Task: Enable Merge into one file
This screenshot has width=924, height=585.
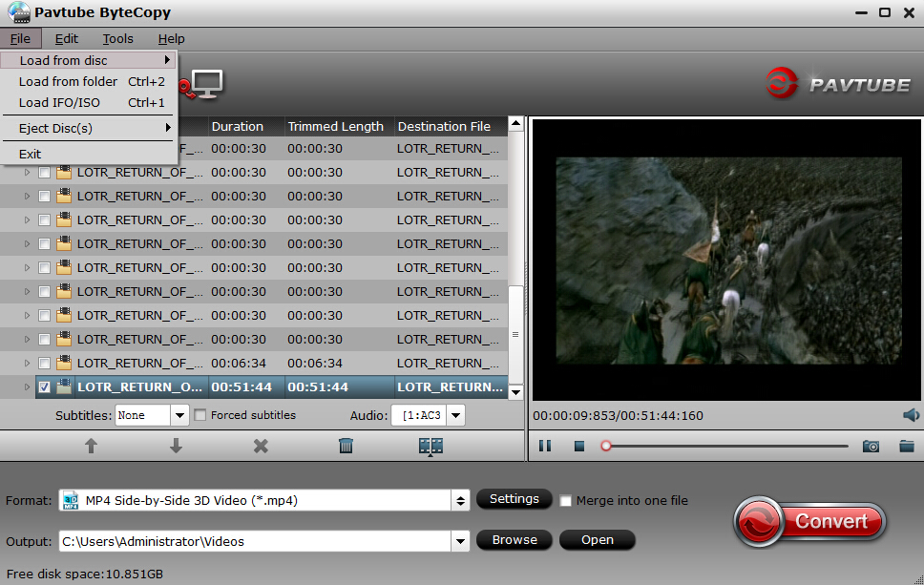Action: pyautogui.click(x=566, y=501)
